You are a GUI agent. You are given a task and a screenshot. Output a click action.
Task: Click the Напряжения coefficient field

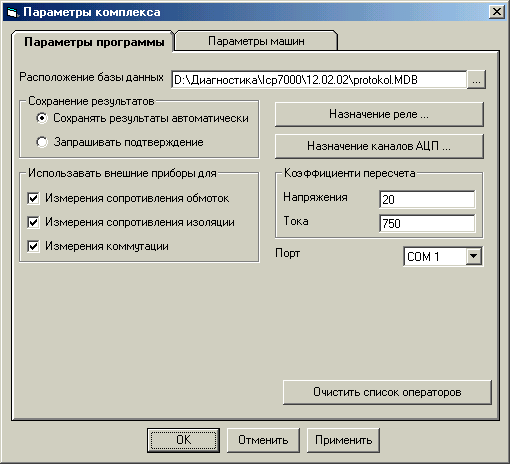(x=427, y=199)
